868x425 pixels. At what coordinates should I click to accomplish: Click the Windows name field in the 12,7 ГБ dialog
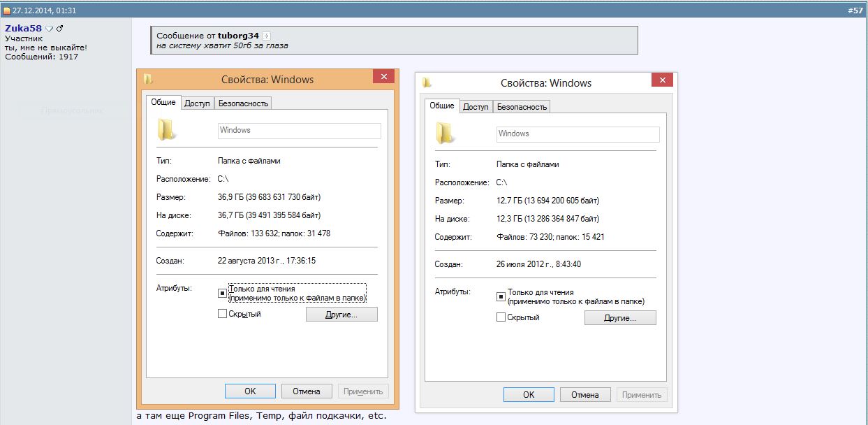point(578,134)
